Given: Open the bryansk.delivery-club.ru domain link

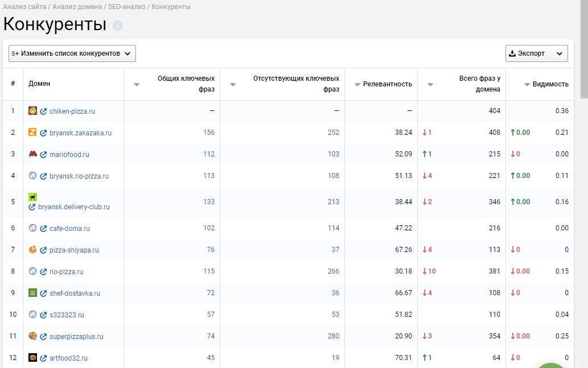Looking at the screenshot, I should (x=74, y=207).
